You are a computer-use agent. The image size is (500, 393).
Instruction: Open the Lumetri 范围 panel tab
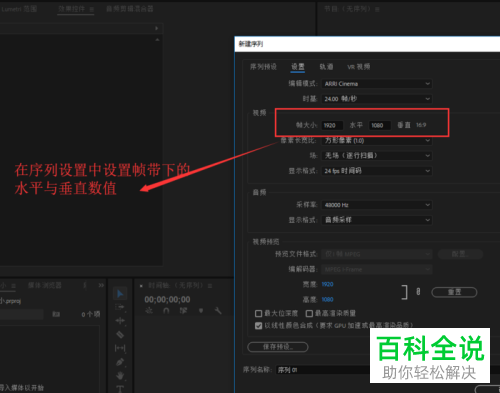[x=19, y=9]
